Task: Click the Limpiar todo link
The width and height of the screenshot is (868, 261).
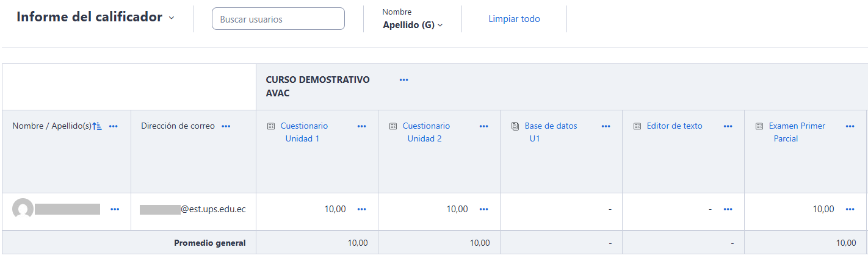Action: tap(514, 19)
